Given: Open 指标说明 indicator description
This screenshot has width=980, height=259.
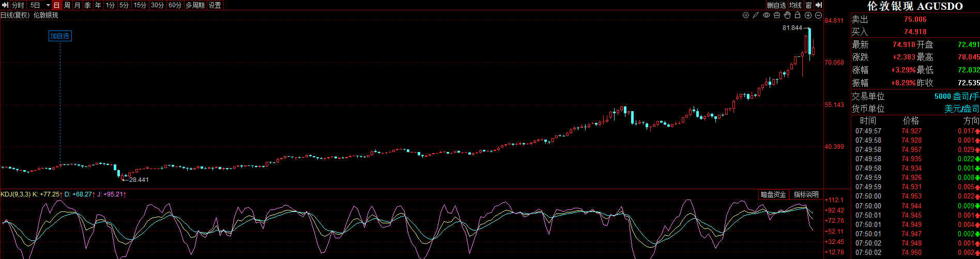Looking at the screenshot, I should (x=806, y=194).
